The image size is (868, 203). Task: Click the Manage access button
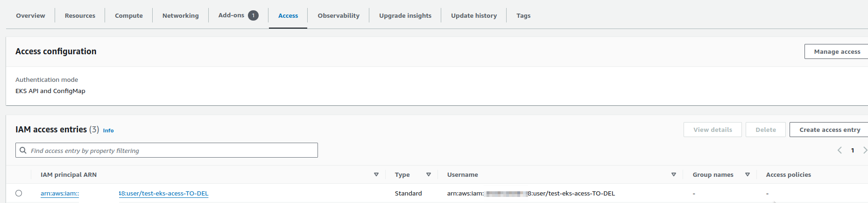tap(837, 51)
